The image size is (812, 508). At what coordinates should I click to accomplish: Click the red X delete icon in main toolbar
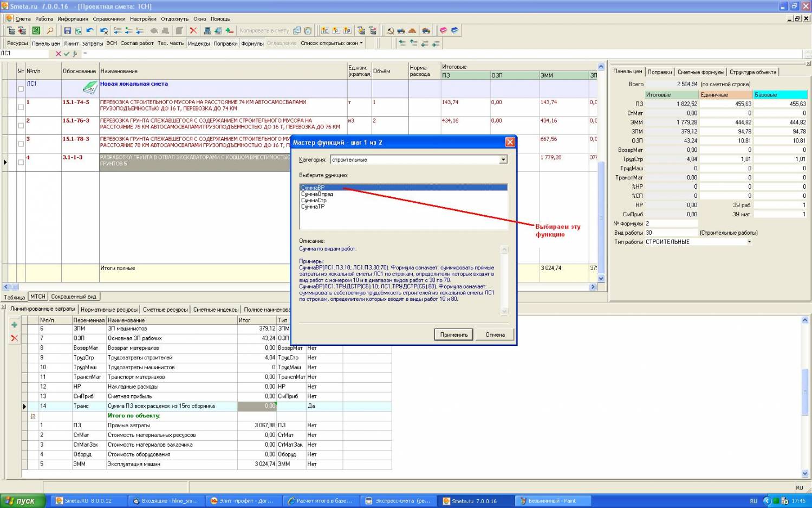tap(193, 31)
